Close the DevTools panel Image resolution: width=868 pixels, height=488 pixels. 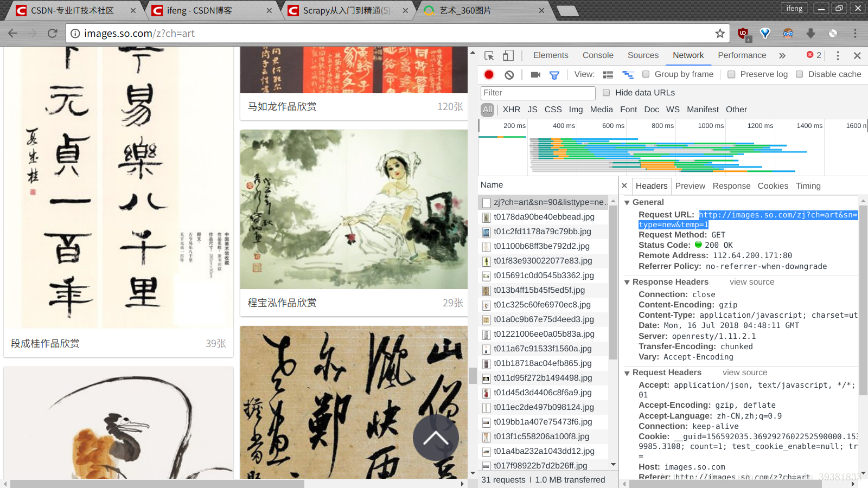pyautogui.click(x=857, y=55)
